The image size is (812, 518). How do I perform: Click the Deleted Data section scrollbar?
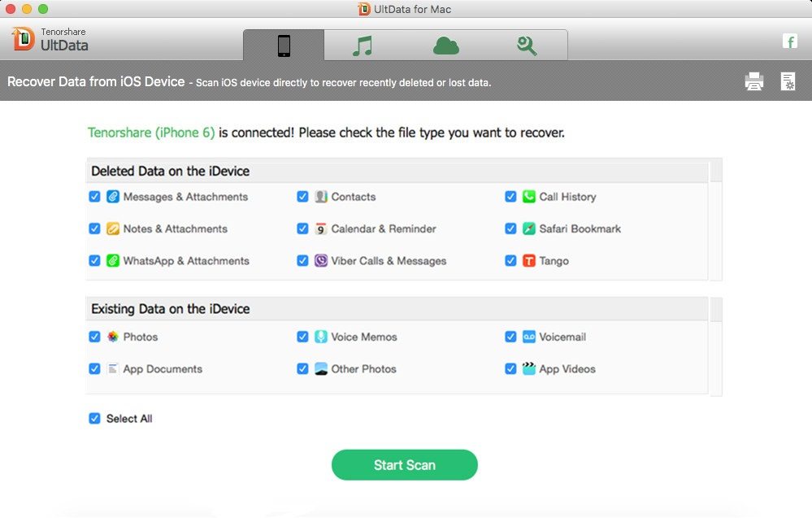click(x=715, y=220)
